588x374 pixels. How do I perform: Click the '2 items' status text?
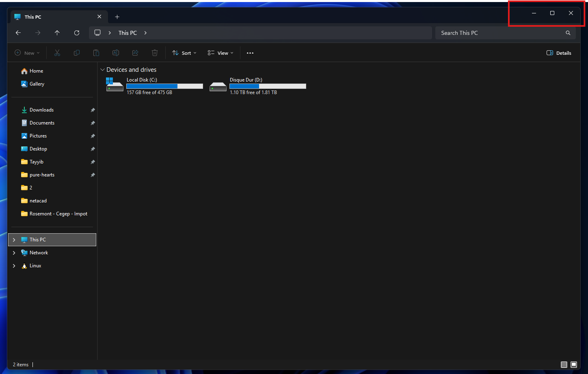[21, 365]
